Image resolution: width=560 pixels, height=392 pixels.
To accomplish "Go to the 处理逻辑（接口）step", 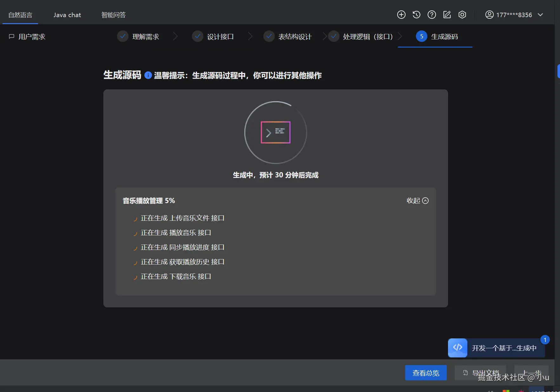I will point(360,36).
